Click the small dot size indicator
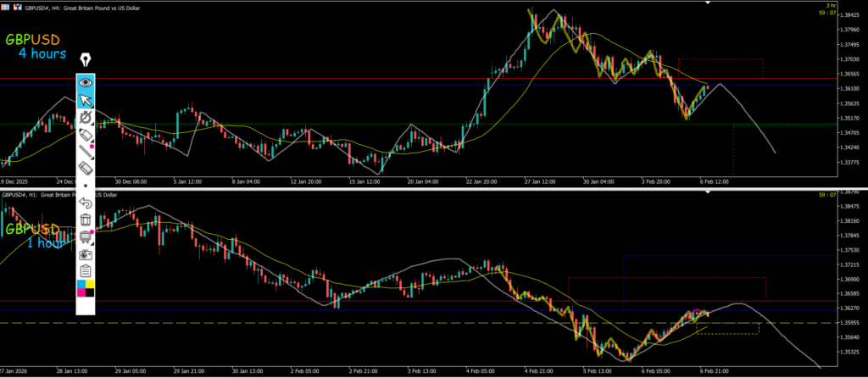The height and width of the screenshot is (378, 868). [86, 185]
